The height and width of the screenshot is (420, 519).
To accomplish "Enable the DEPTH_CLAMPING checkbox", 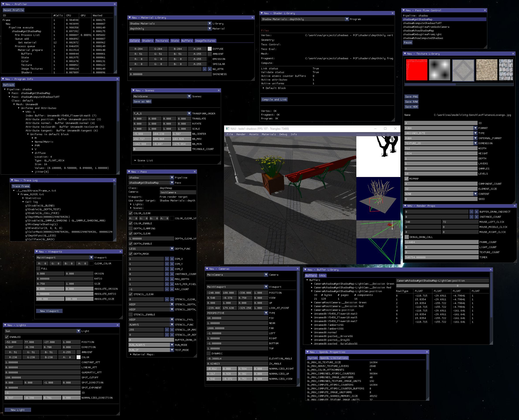I will 130,228.
